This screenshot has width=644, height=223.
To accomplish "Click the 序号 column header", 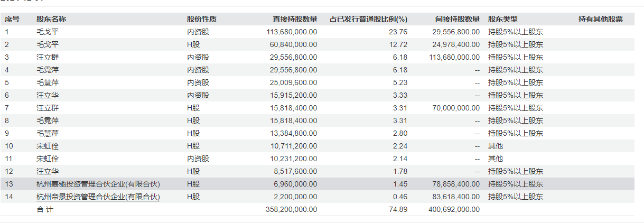I will coord(12,19).
